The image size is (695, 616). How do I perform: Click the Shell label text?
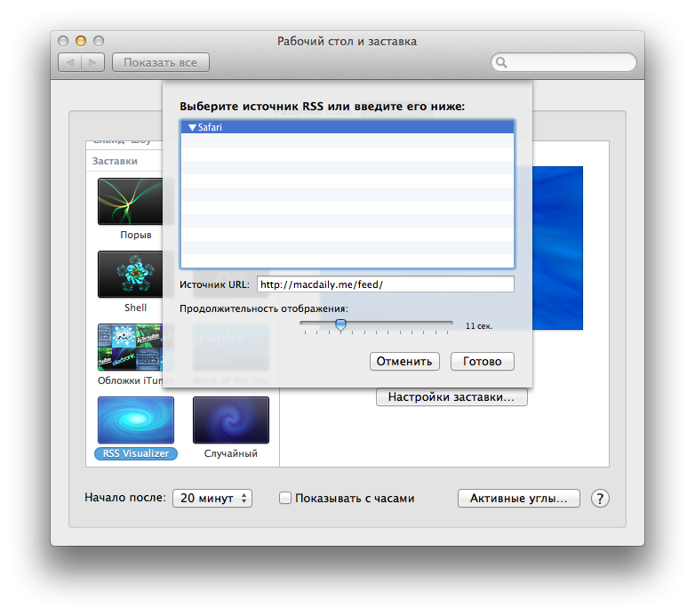(x=136, y=308)
